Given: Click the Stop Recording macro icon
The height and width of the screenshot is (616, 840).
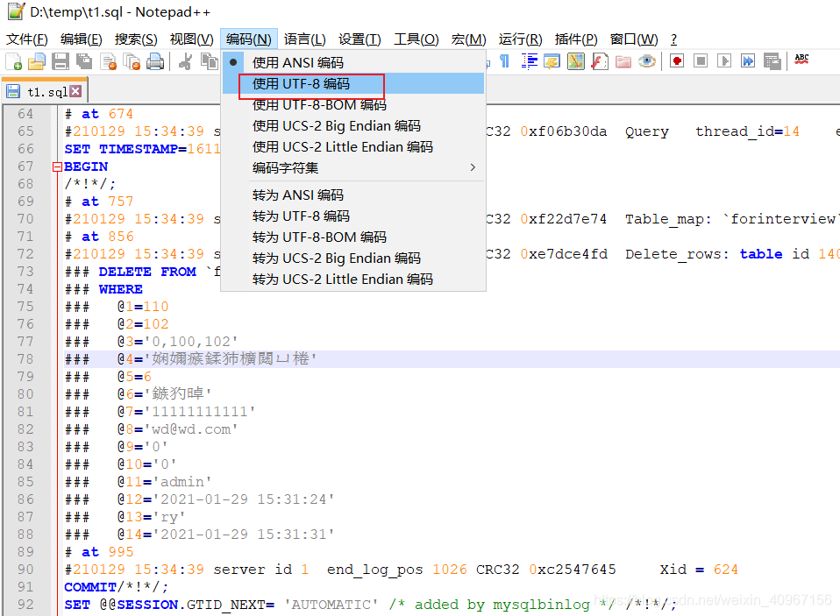Looking at the screenshot, I should coord(701,61).
